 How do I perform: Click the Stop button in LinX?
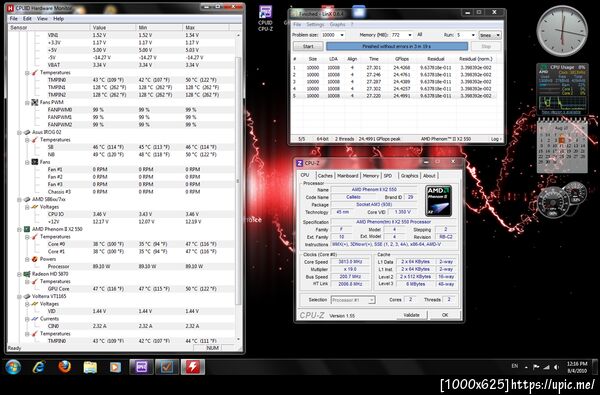tap(486, 46)
